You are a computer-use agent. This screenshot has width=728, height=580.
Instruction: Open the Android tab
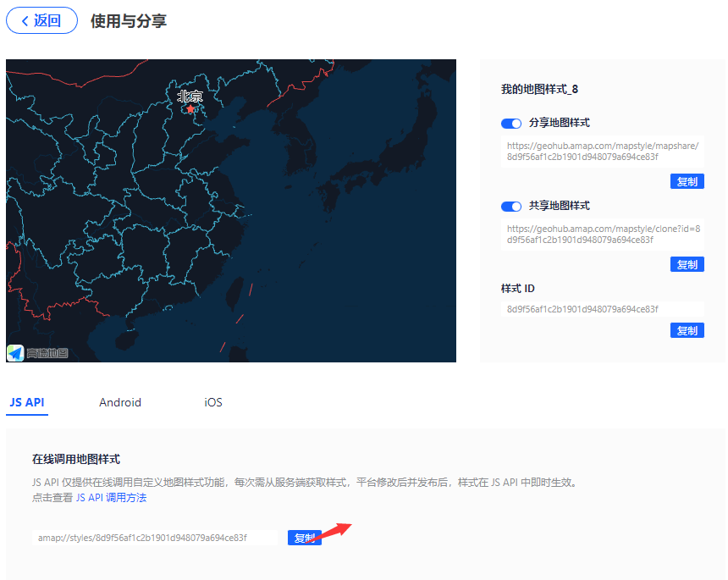(x=120, y=402)
